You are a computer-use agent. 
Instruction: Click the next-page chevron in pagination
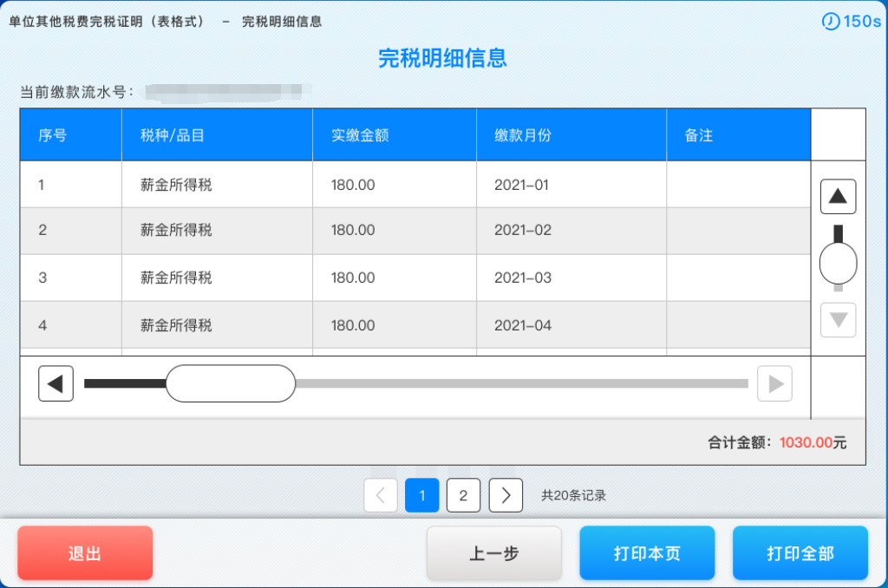505,495
